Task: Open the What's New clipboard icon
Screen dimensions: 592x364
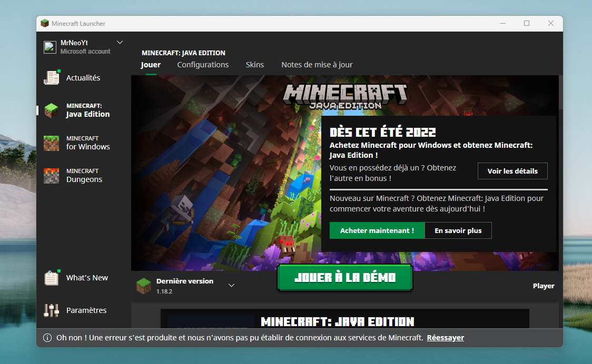Action: click(x=51, y=278)
